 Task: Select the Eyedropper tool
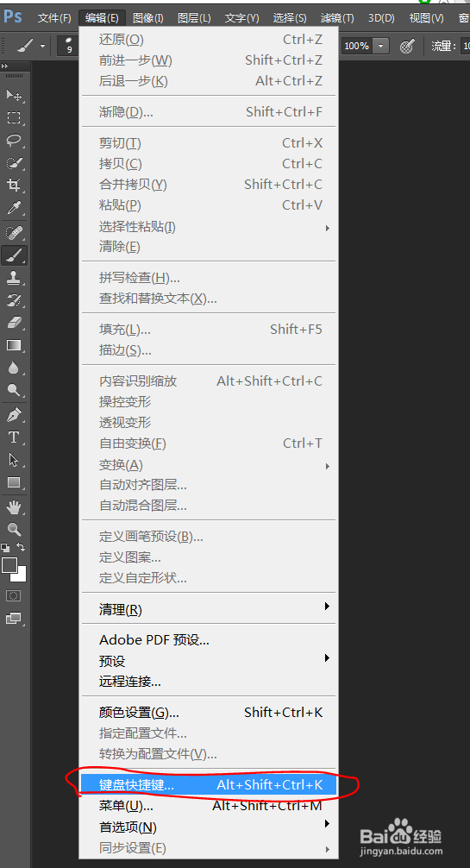[14, 208]
